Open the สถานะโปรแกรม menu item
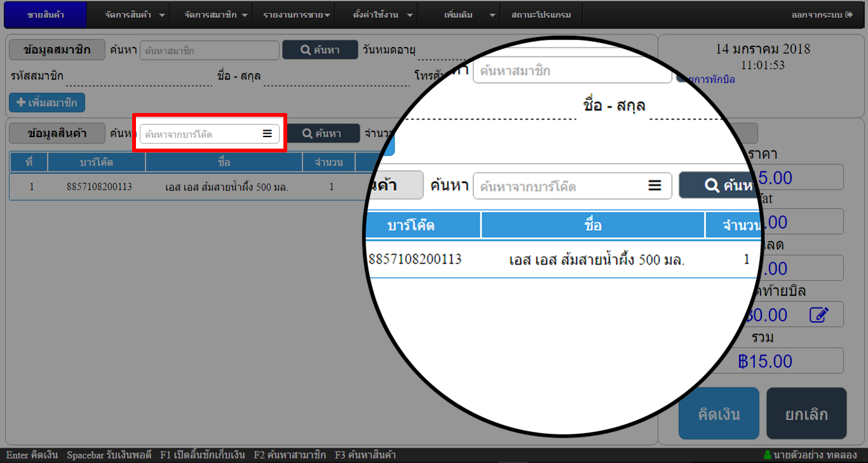Screen dimensions: 868x463 [x=541, y=15]
